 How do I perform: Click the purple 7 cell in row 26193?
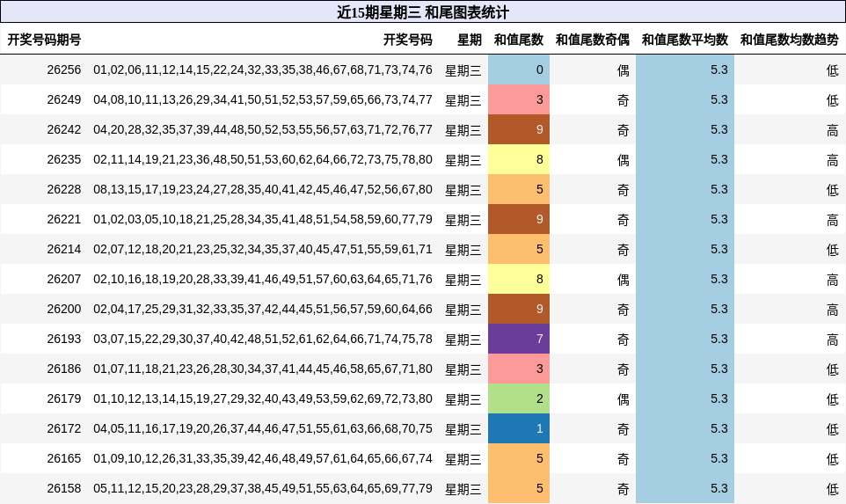(519, 339)
